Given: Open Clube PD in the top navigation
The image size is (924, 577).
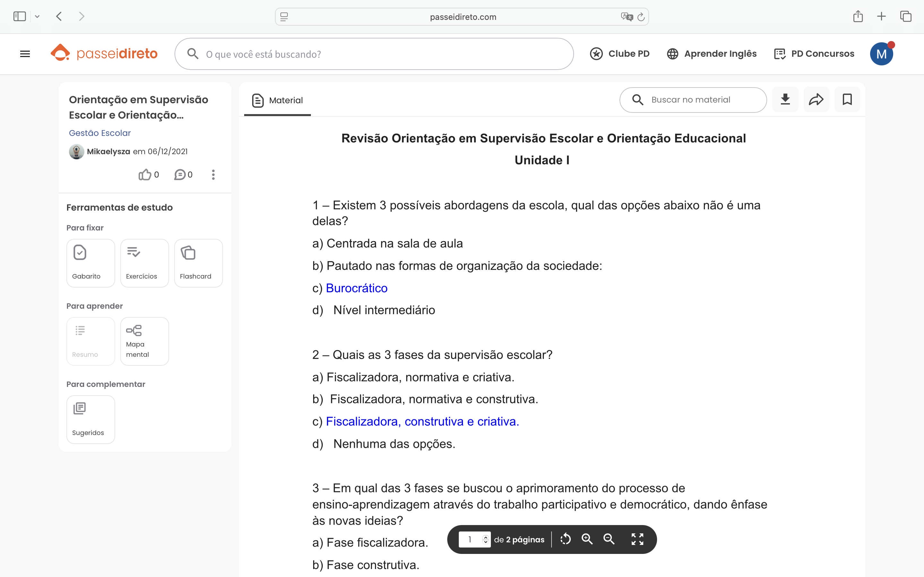Looking at the screenshot, I should click(620, 54).
